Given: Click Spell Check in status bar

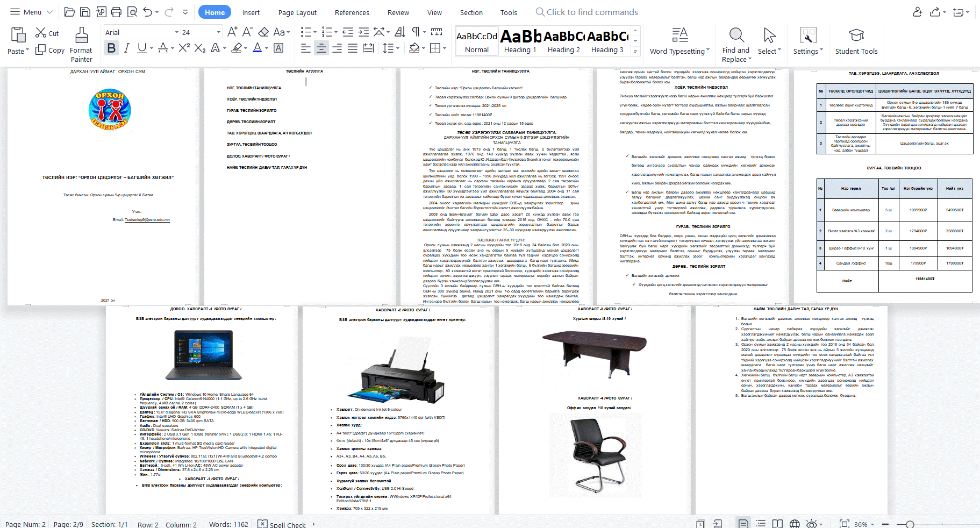Looking at the screenshot, I should [281, 524].
